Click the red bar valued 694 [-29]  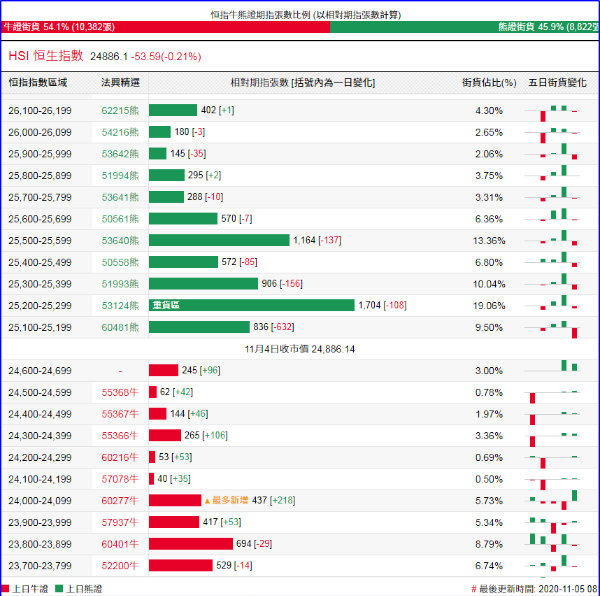(x=191, y=544)
